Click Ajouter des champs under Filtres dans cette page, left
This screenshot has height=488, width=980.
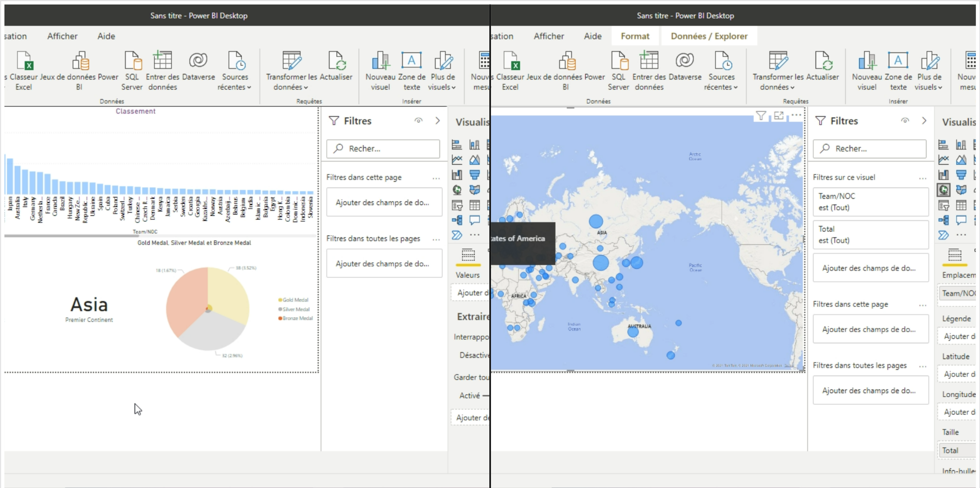point(384,202)
